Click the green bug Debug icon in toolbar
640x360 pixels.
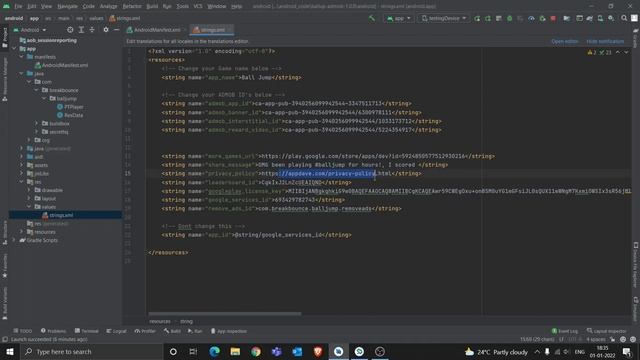click(x=509, y=18)
